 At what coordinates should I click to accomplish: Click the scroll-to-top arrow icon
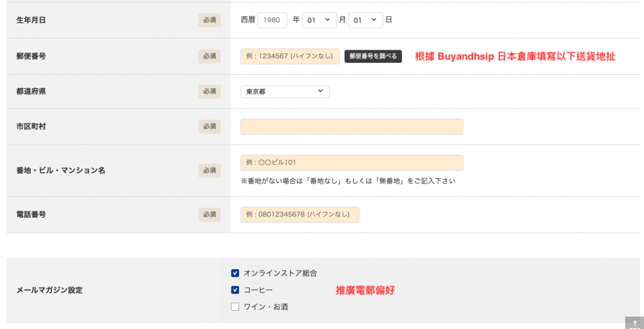click(x=634, y=323)
